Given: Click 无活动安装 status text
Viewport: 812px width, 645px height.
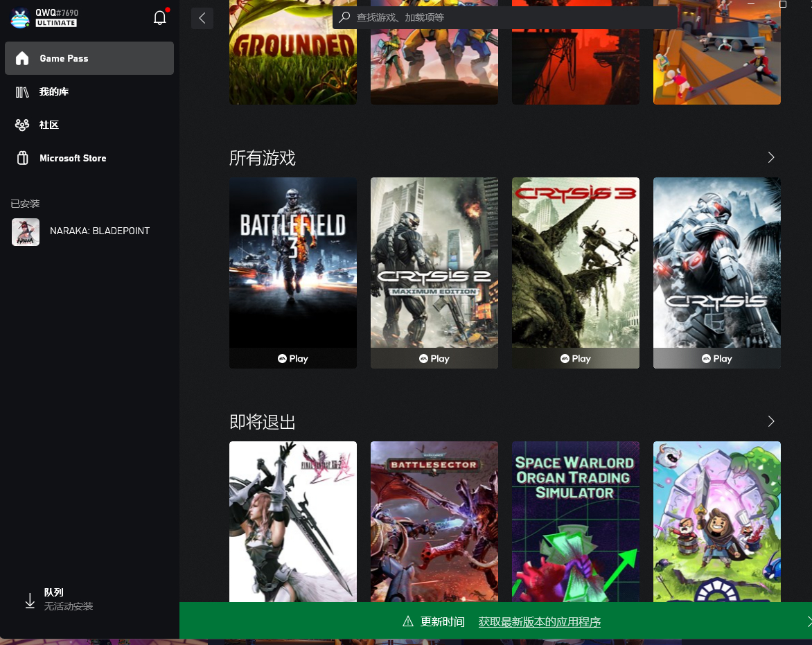Looking at the screenshot, I should point(69,606).
